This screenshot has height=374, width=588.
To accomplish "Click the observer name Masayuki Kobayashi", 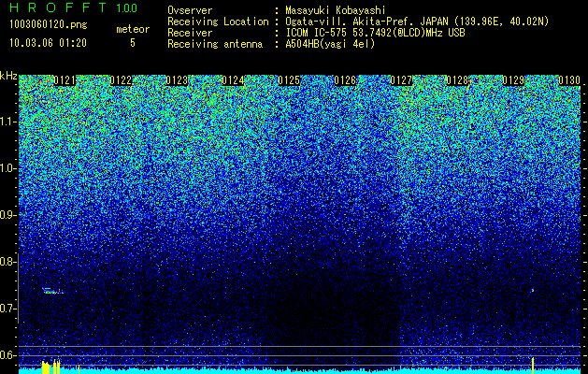I will tap(336, 10).
